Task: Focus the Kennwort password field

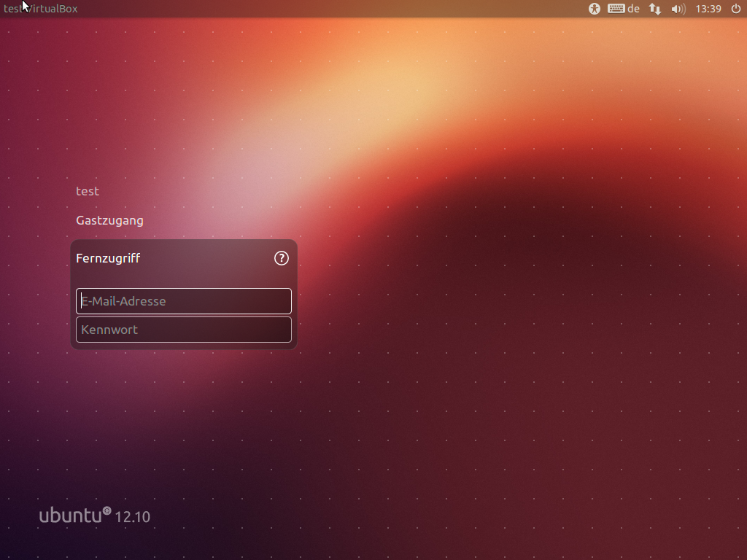Action: [x=183, y=330]
